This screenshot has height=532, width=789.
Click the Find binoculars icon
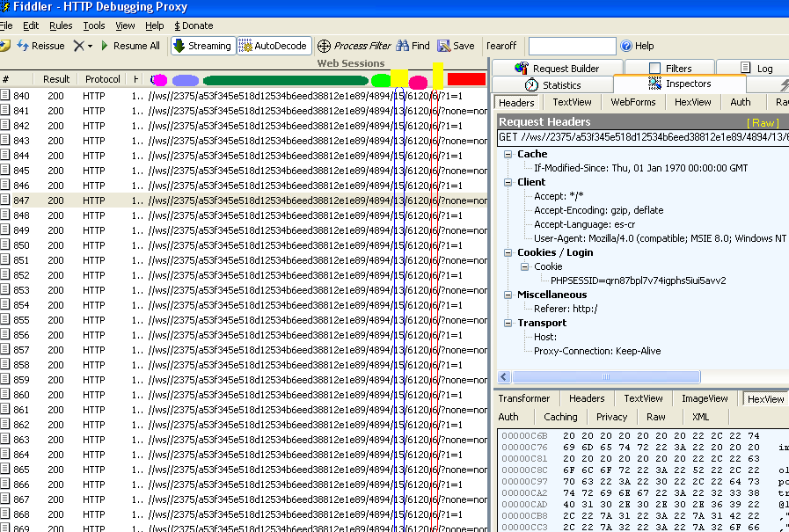tap(403, 46)
